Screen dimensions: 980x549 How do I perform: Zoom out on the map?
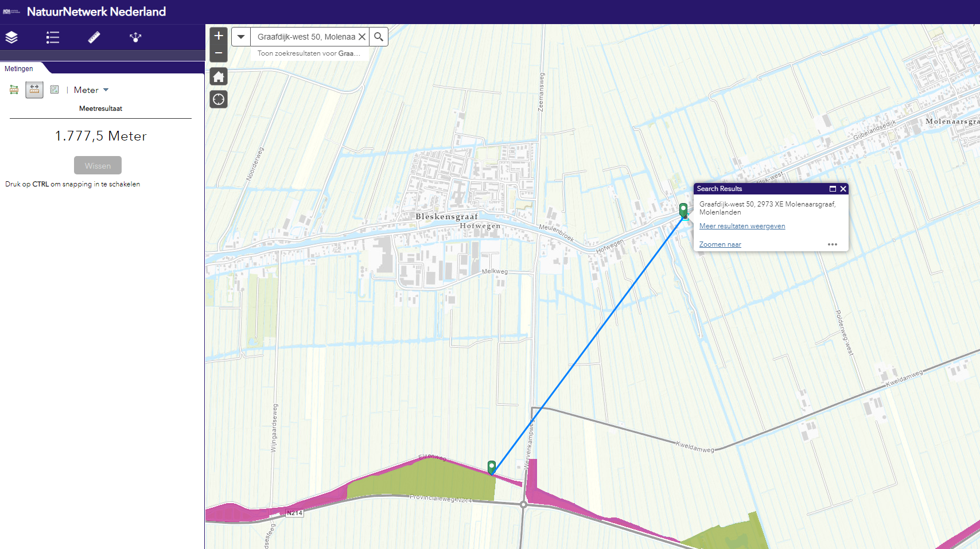click(x=219, y=53)
